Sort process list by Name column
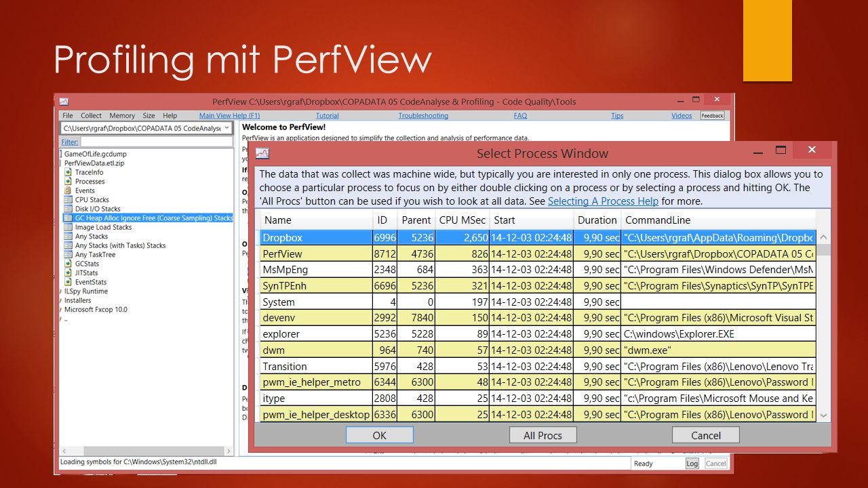 (x=316, y=220)
